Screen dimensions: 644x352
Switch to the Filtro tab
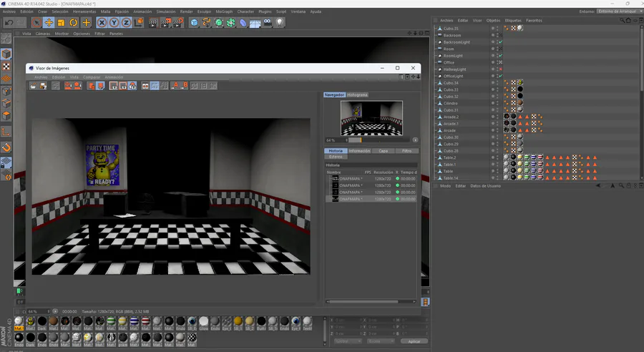click(406, 151)
